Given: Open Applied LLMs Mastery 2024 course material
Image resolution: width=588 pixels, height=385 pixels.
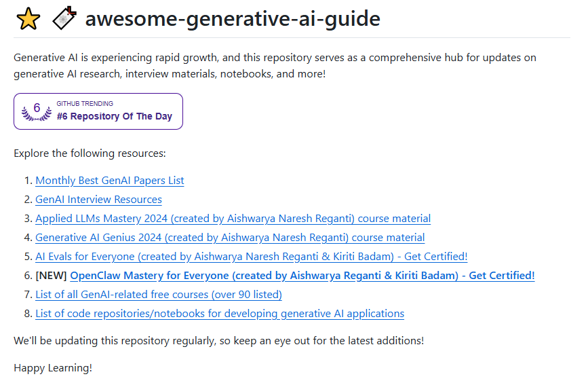Looking at the screenshot, I should click(233, 219).
